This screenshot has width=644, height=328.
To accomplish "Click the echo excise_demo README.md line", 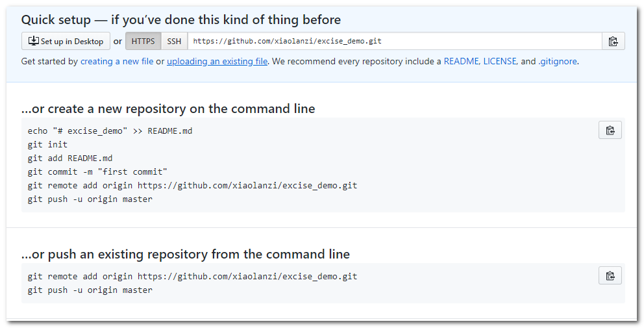I will point(110,131).
